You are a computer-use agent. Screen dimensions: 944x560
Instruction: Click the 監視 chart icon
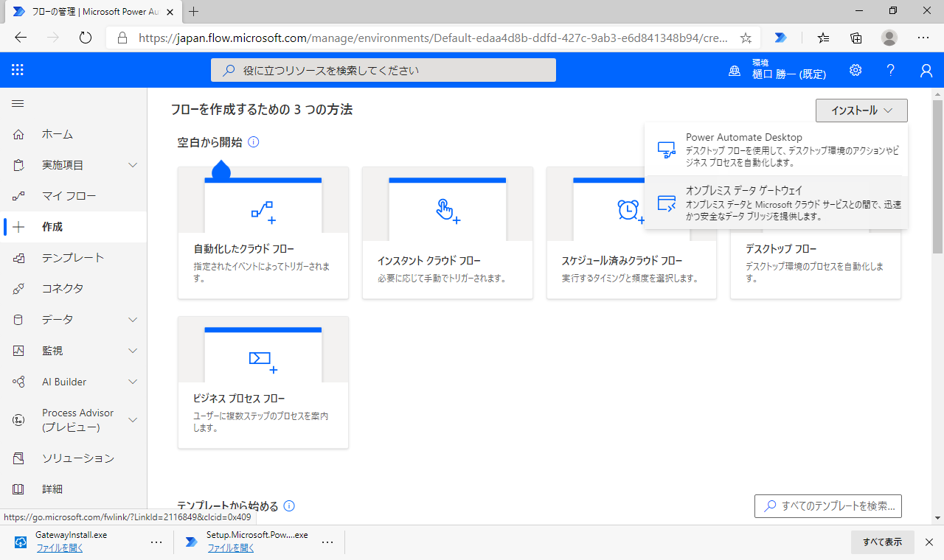[x=18, y=351]
